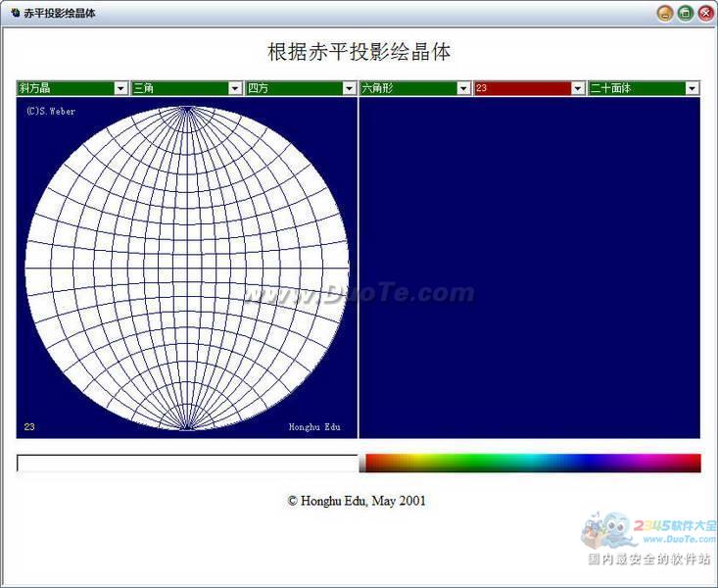Click the Honghu Edu label in projection panel
Image resolution: width=718 pixels, height=588 pixels.
click(314, 426)
